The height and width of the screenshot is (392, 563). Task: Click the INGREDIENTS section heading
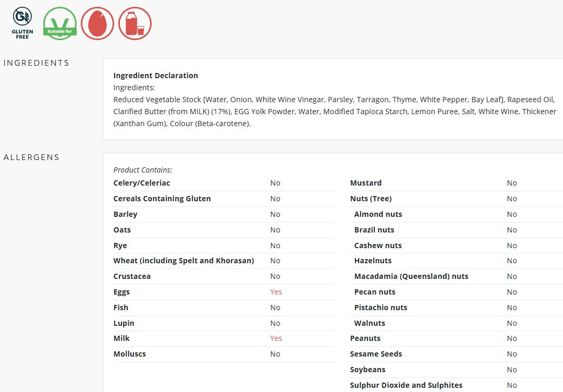click(x=36, y=63)
